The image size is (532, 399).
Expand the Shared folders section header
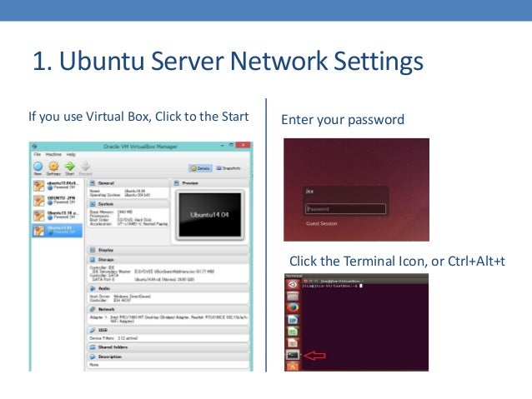(x=168, y=347)
